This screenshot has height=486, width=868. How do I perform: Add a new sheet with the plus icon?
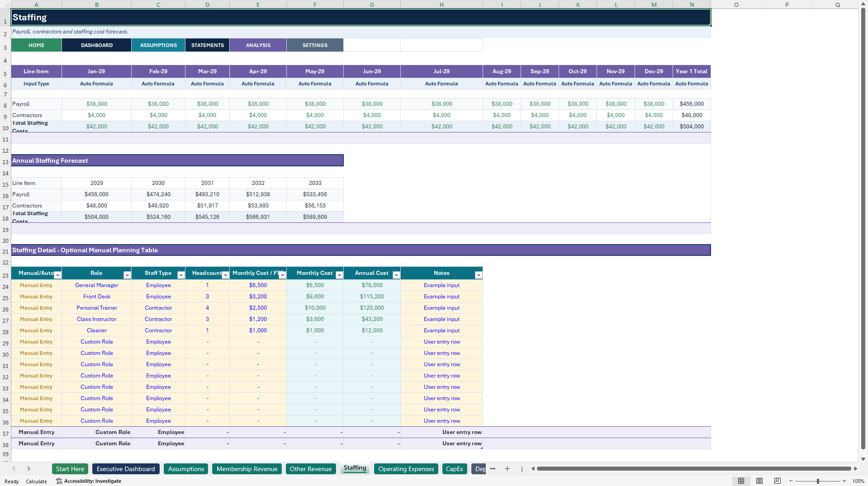click(508, 469)
